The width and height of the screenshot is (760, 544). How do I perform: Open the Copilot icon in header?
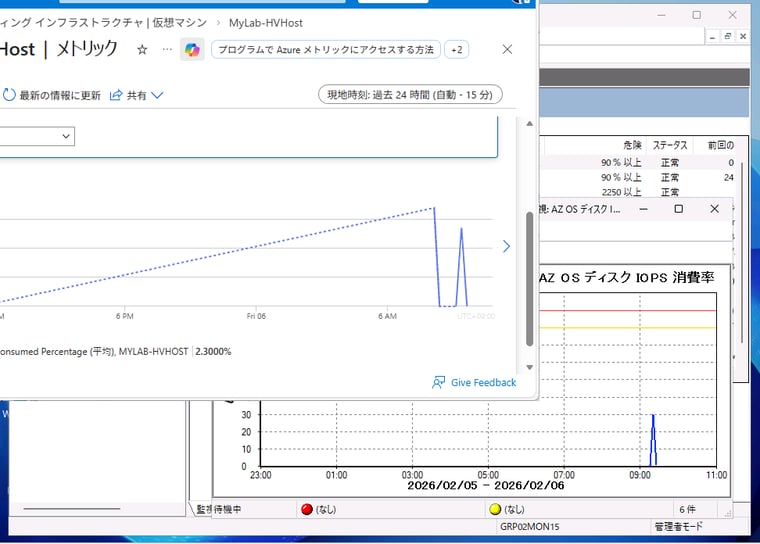pos(192,49)
